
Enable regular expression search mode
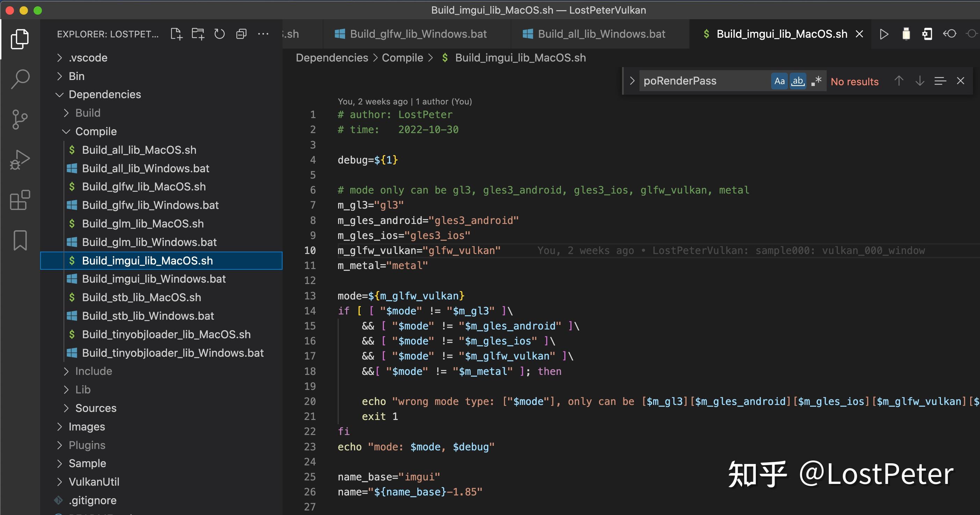pyautogui.click(x=817, y=81)
